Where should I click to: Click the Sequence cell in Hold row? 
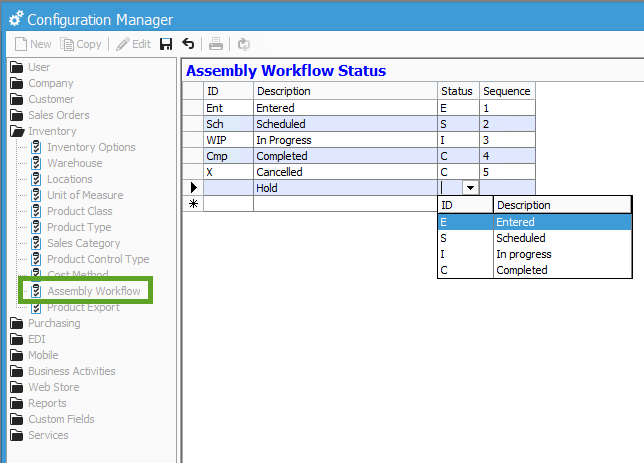pyautogui.click(x=507, y=188)
